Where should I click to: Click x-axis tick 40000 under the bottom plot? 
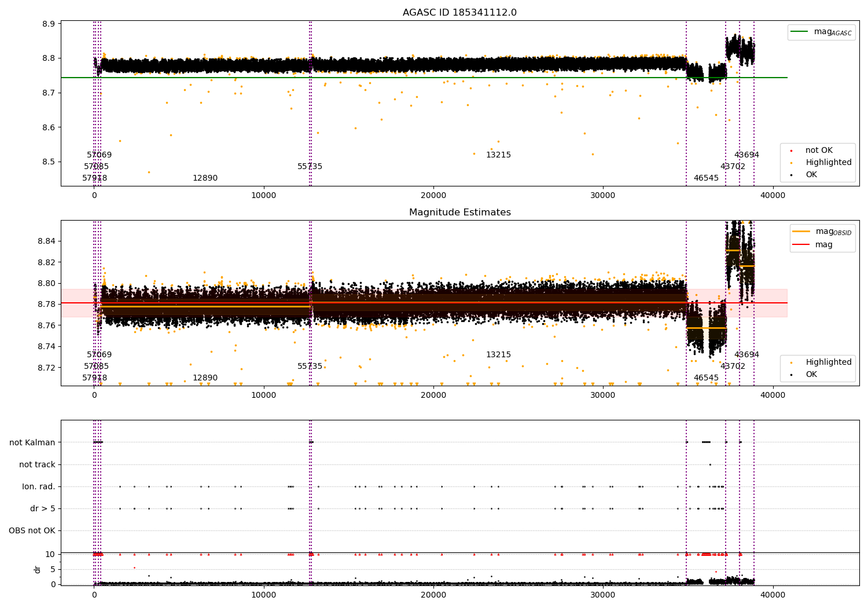tap(773, 595)
